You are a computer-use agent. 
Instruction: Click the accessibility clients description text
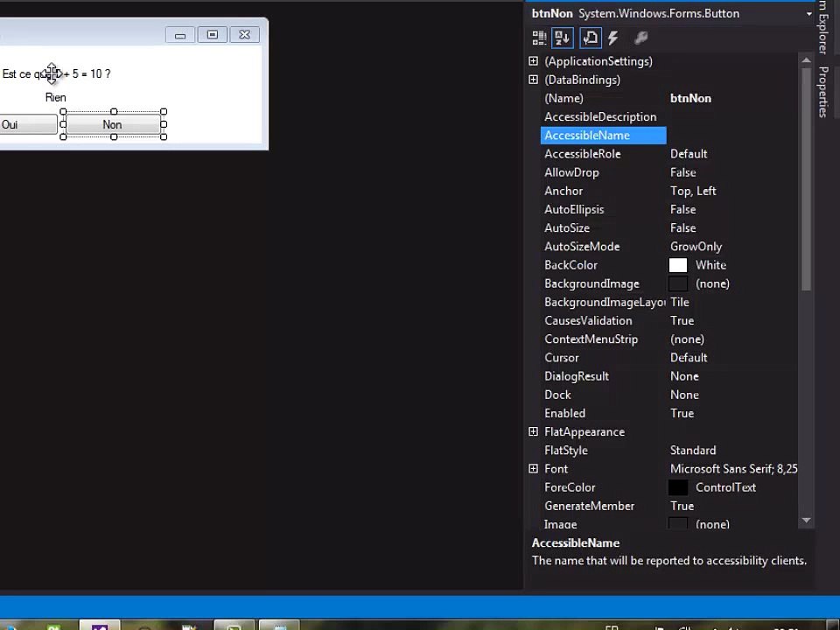pos(669,561)
